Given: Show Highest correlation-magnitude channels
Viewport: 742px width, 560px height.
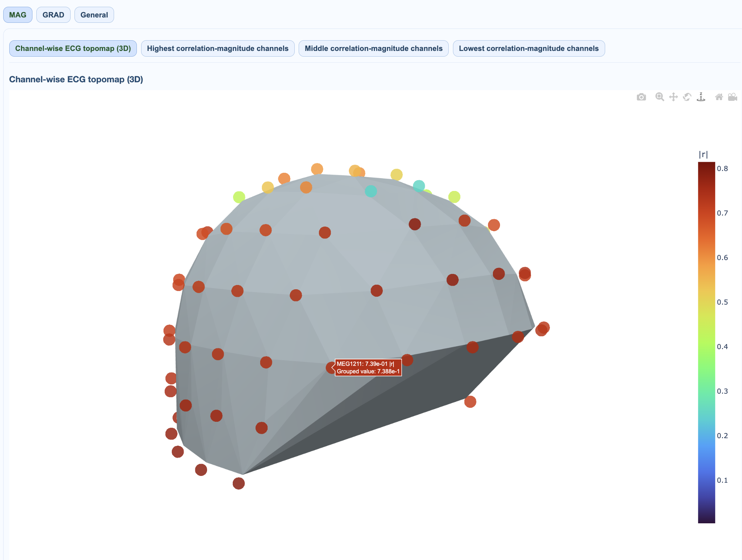Looking at the screenshot, I should [x=218, y=48].
